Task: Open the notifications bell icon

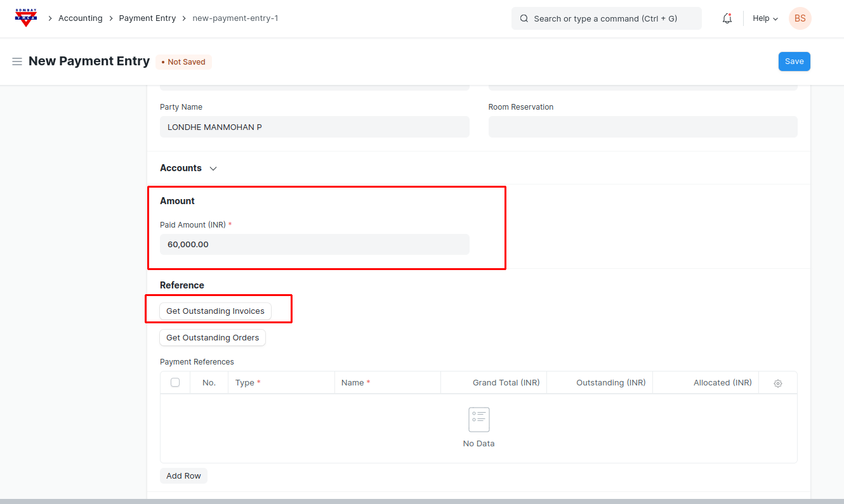Action: coord(727,18)
